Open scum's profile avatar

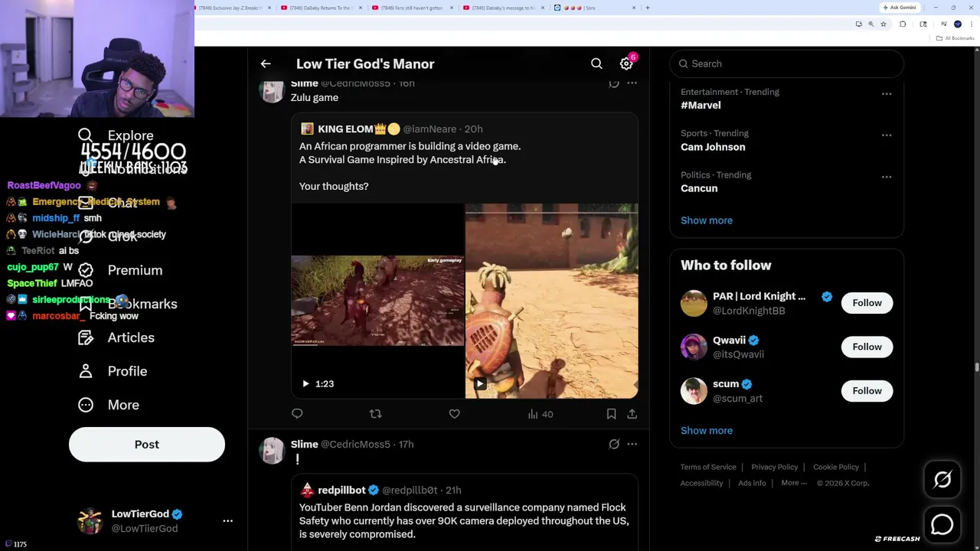click(694, 391)
